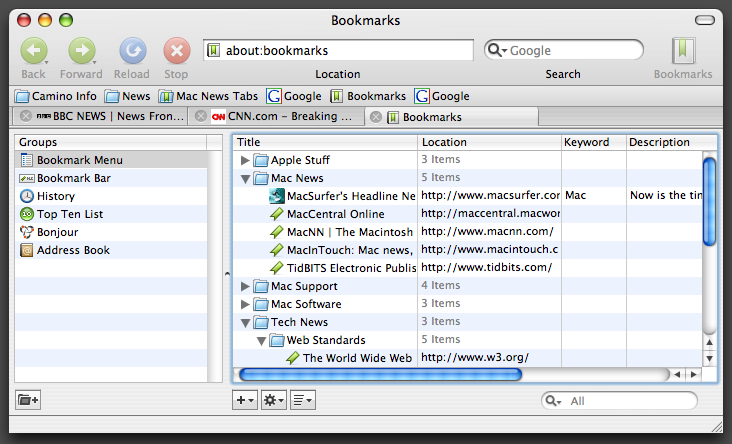The image size is (732, 444).
Task: Expand the Mac Software folder
Action: [x=245, y=304]
